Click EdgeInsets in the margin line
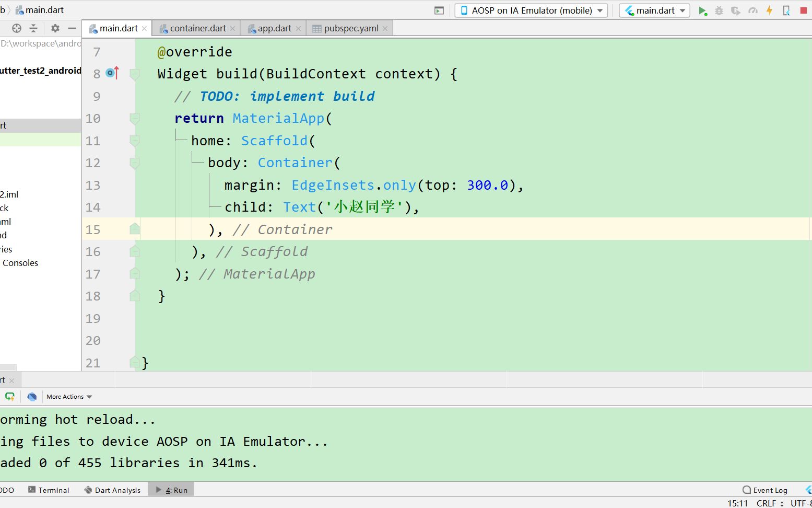812x508 pixels. (333, 185)
